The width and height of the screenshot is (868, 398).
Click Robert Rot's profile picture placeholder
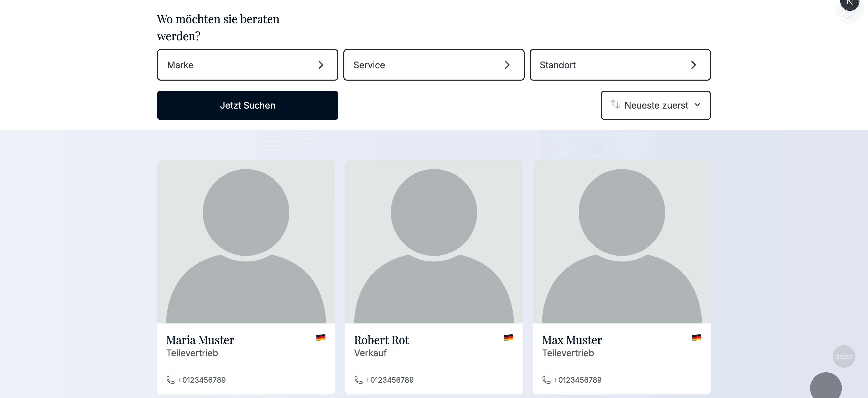click(434, 241)
